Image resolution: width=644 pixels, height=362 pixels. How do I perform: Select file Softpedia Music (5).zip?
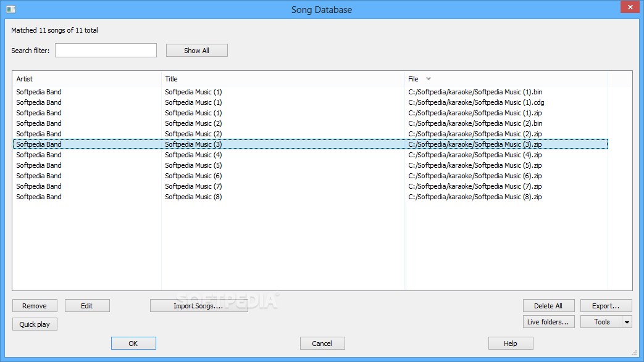coord(475,165)
